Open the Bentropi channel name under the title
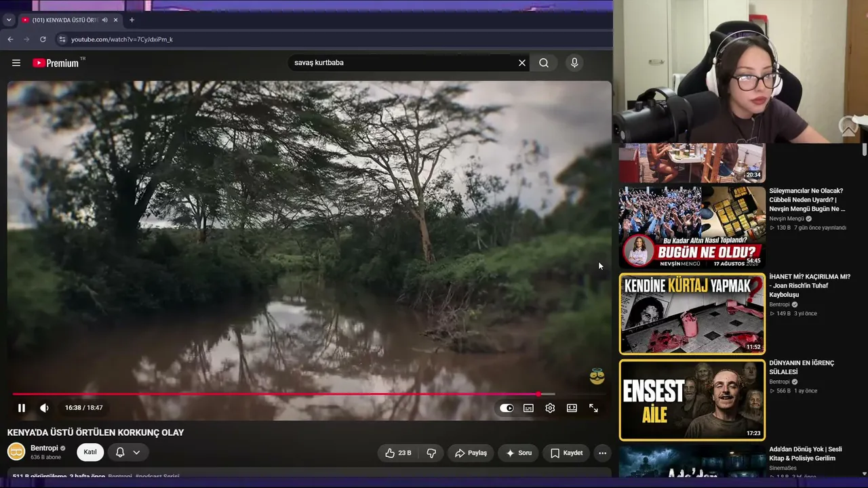This screenshot has height=488, width=868. coord(43,448)
